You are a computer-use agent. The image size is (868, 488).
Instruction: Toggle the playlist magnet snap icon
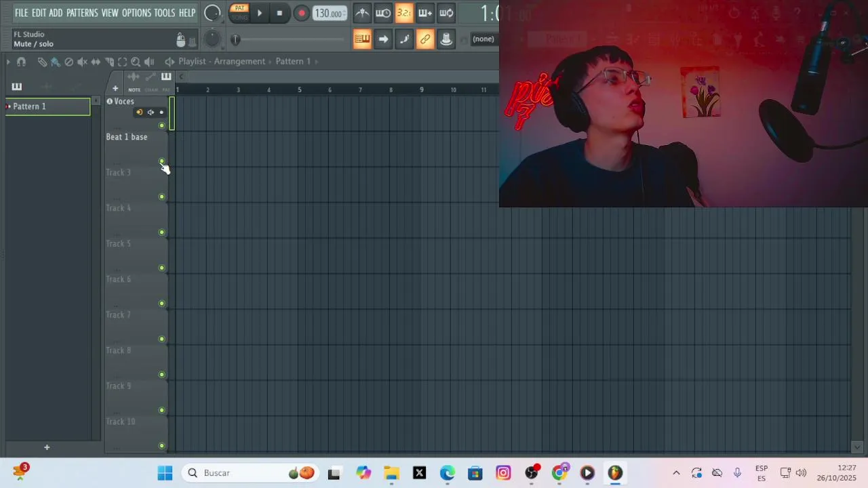coord(21,62)
